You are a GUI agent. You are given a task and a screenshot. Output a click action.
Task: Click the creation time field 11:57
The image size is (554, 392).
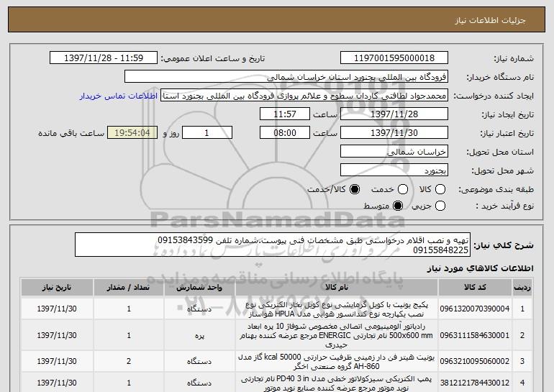285,114
